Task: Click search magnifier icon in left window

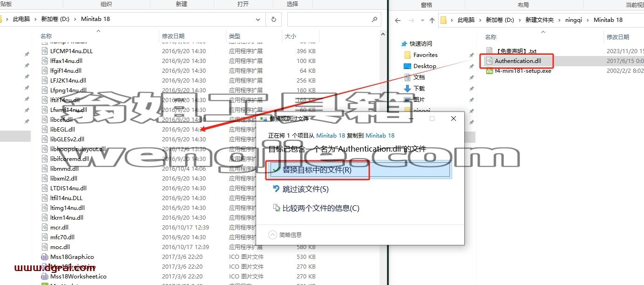Action: point(375,20)
